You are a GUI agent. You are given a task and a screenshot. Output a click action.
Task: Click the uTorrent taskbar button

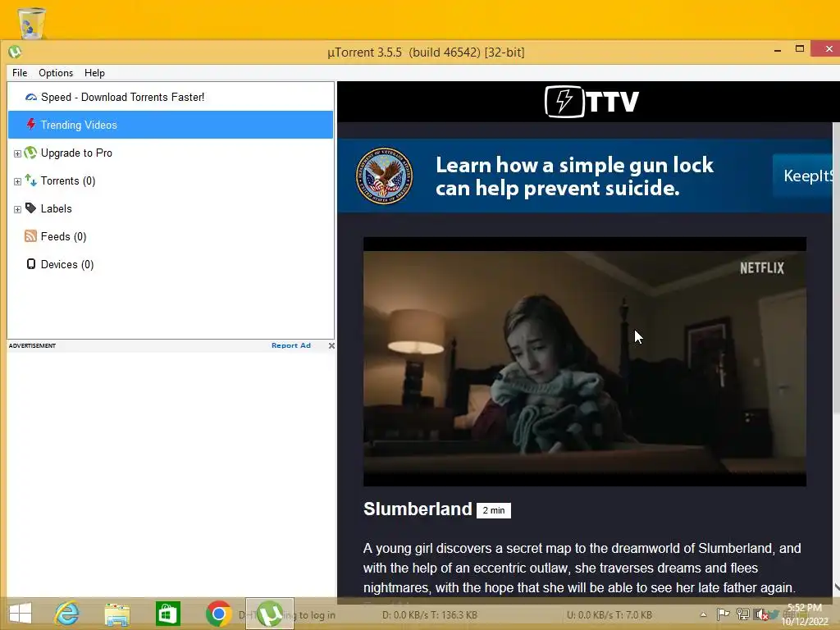point(269,614)
